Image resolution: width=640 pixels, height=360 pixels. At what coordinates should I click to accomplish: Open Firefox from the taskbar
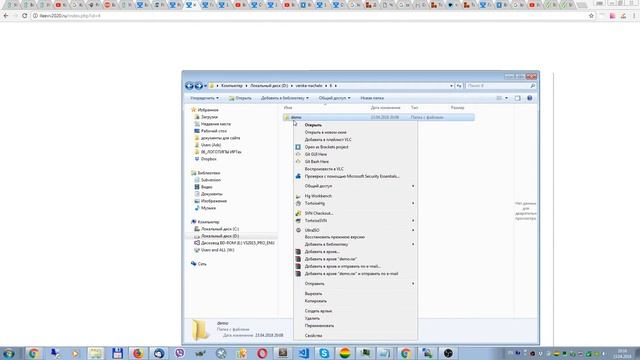coord(138,353)
